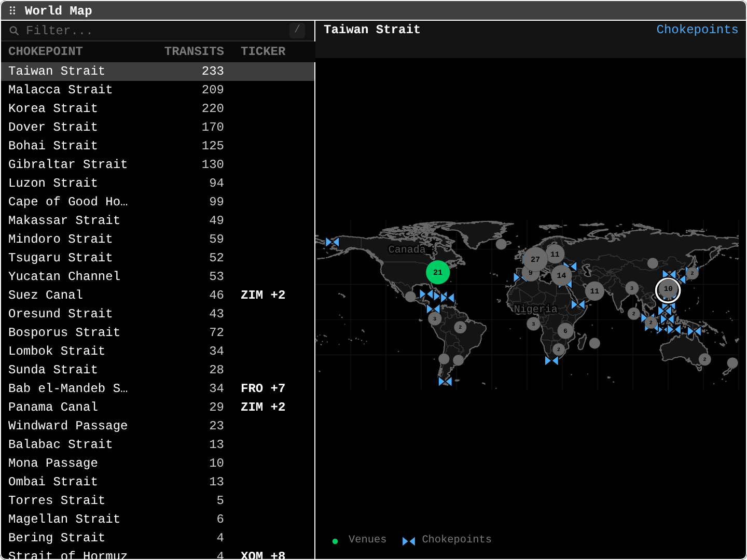Select the Korea Strait row

158,108
